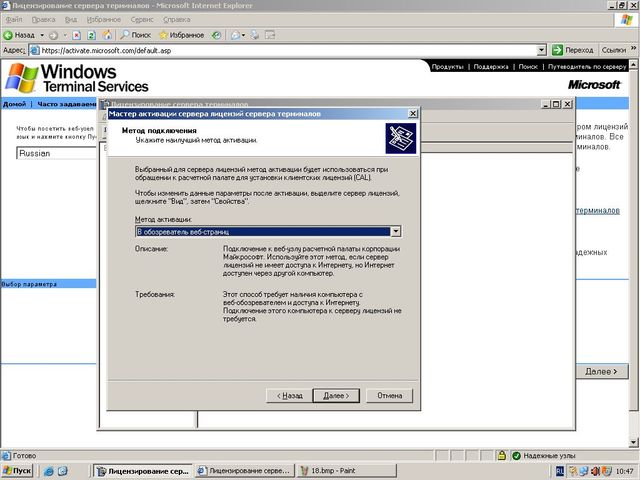Screen dimensions: 640x480
Task: Click the Поиск link in page header
Action: [528, 67]
